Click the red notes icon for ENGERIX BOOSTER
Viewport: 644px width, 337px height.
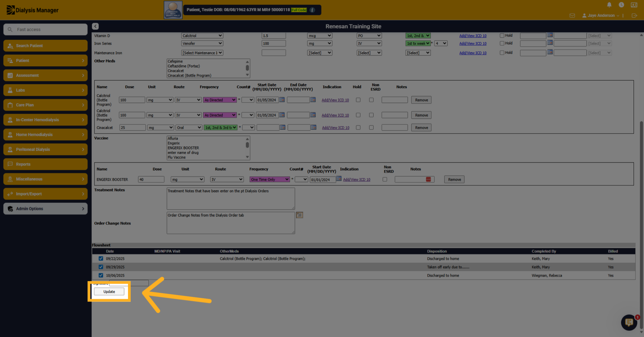428,179
